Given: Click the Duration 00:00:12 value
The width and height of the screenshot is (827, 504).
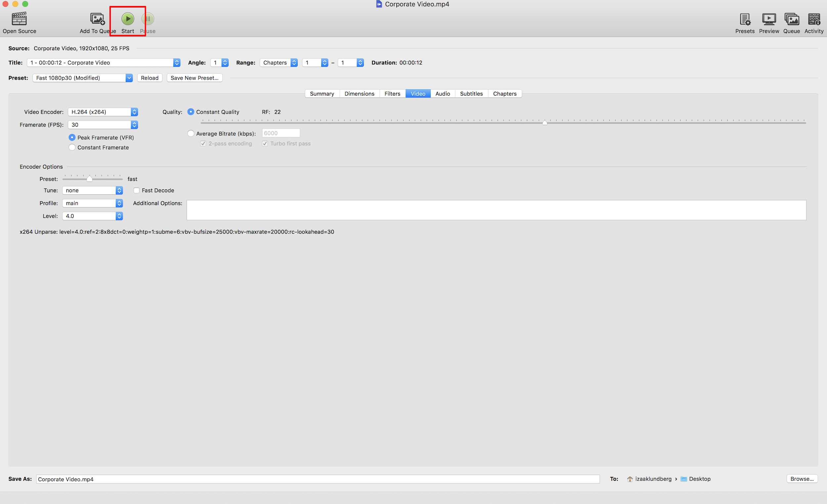Looking at the screenshot, I should click(411, 63).
